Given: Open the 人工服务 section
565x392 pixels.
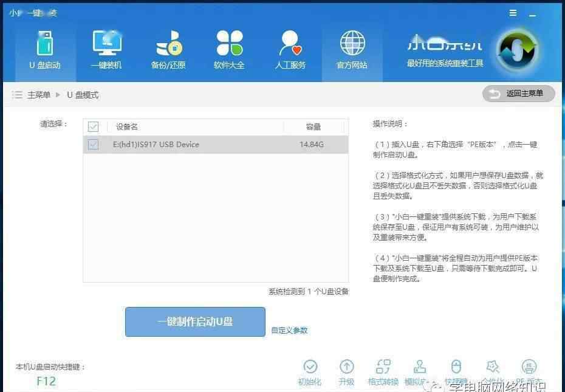Looking at the screenshot, I should click(x=290, y=50).
